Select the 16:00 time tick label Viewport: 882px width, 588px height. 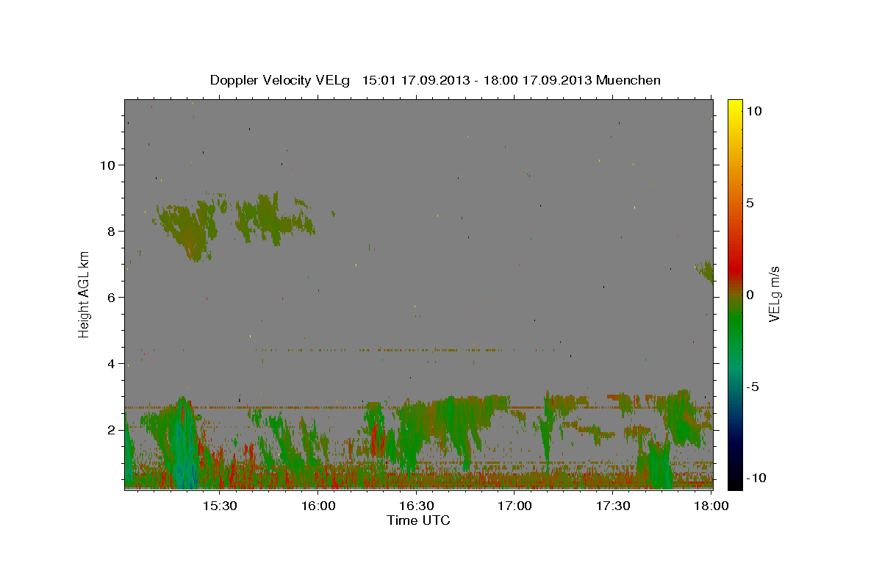pyautogui.click(x=318, y=506)
